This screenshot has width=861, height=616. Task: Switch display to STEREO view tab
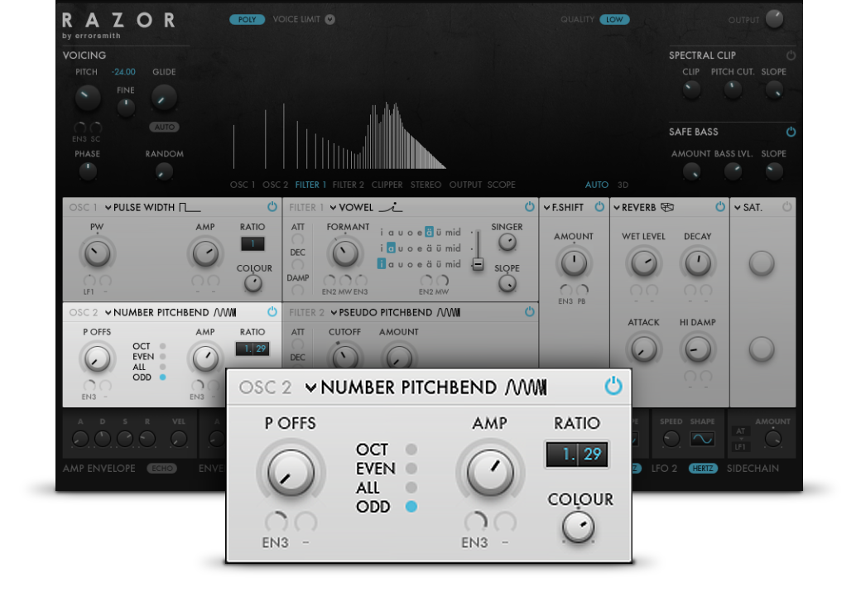tap(426, 185)
